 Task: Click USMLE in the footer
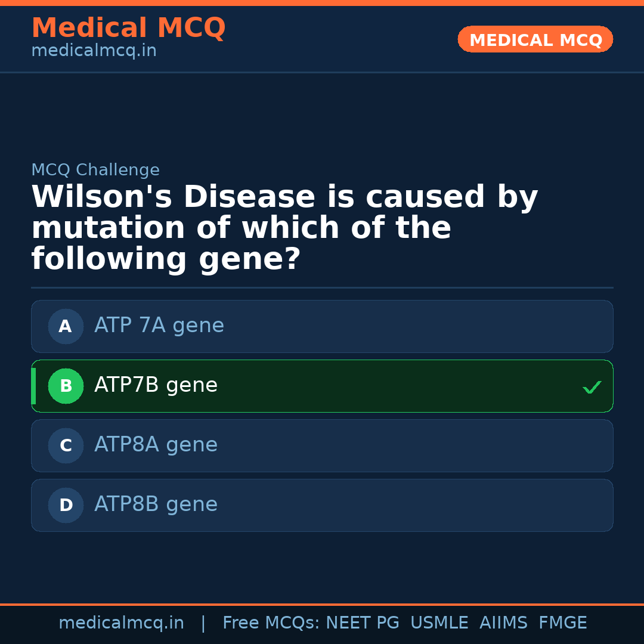[439, 623]
